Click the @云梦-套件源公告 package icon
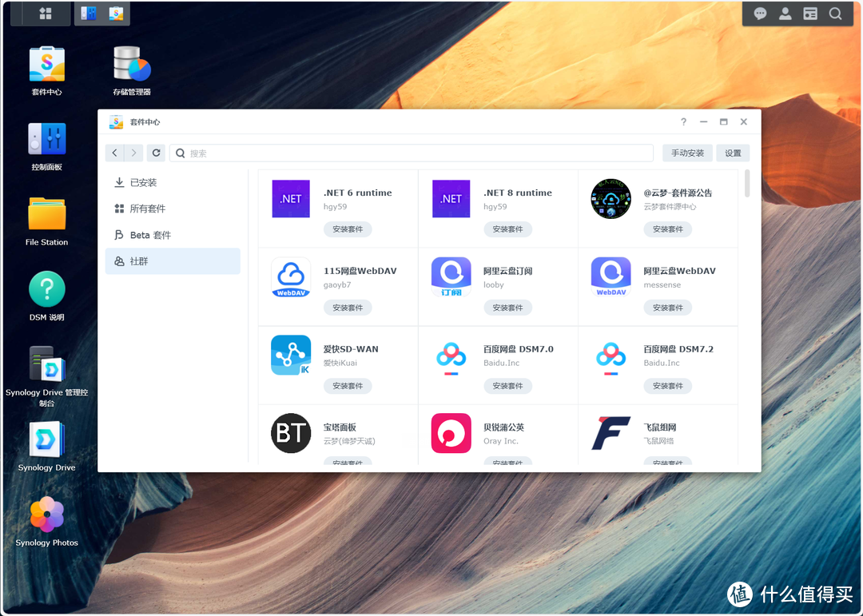 pos(611,199)
